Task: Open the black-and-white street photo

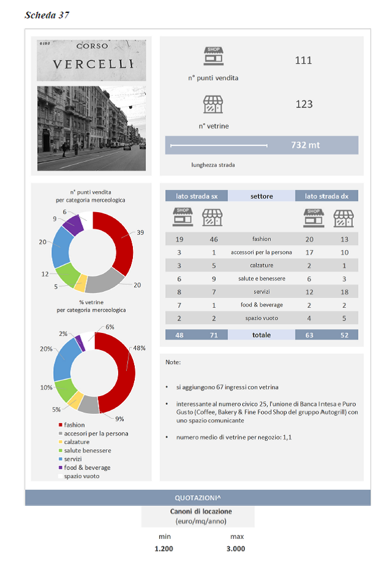Action: tap(92, 128)
